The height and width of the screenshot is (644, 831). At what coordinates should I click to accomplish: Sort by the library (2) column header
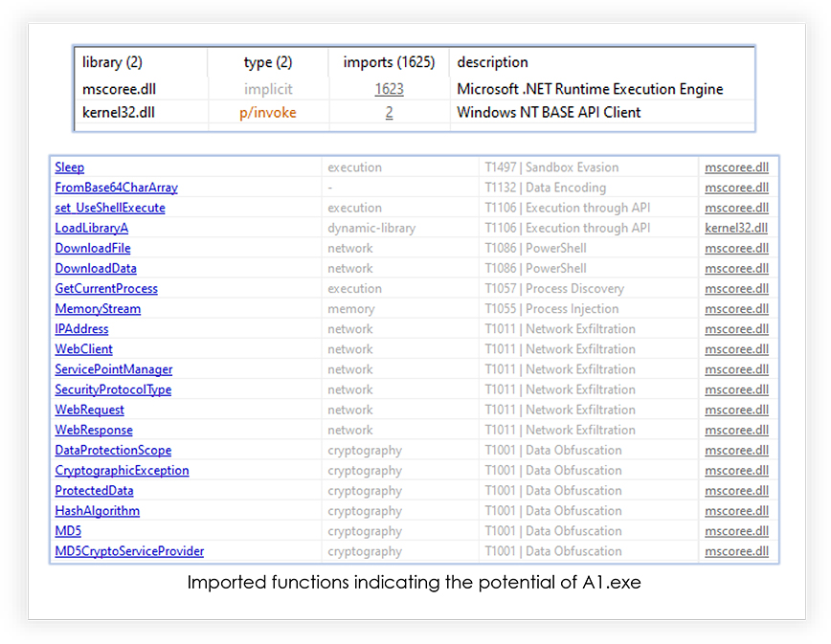click(112, 62)
